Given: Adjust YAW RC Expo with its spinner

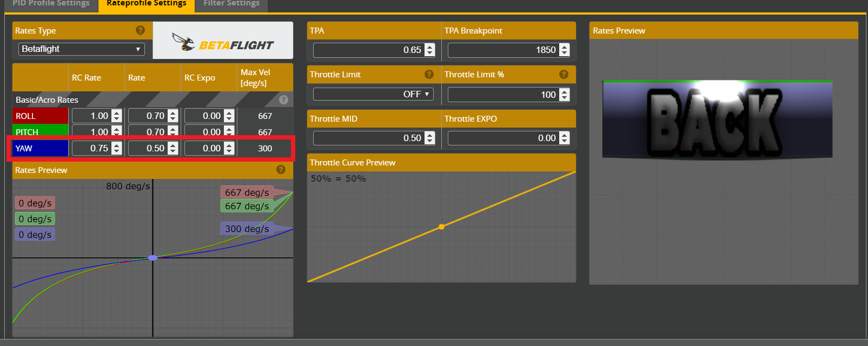Looking at the screenshot, I should (229, 148).
